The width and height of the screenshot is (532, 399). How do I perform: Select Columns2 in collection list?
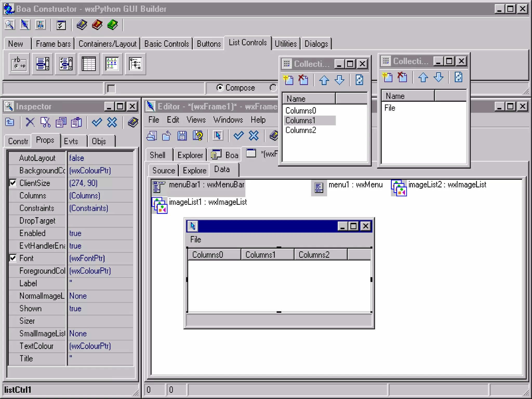301,130
